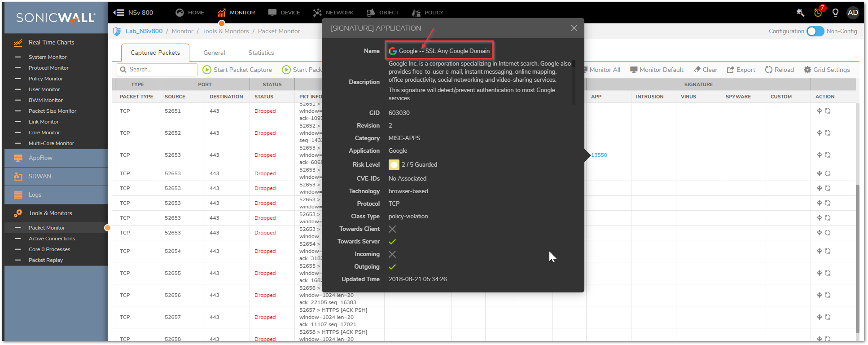The image size is (868, 345).
Task: Toggle the Configuration / Non-Config switch
Action: click(x=815, y=31)
